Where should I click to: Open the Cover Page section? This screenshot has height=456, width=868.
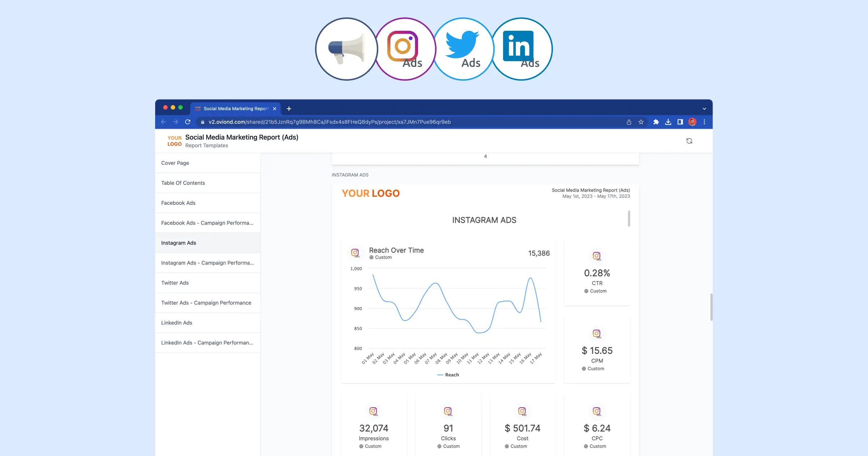[x=208, y=163]
